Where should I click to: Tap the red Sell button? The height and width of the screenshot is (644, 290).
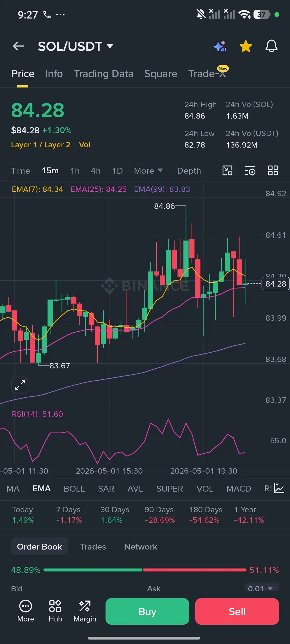(237, 612)
